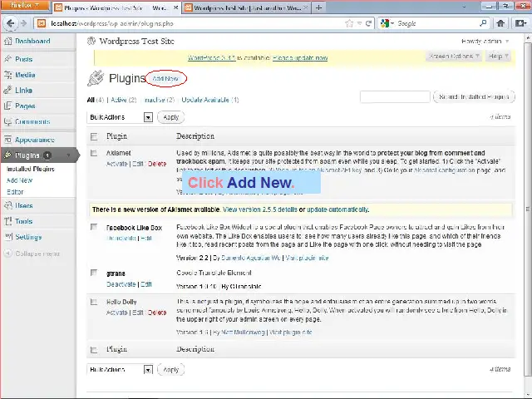Click the top Apply button
This screenshot has width=532, height=399.
pos(170,117)
